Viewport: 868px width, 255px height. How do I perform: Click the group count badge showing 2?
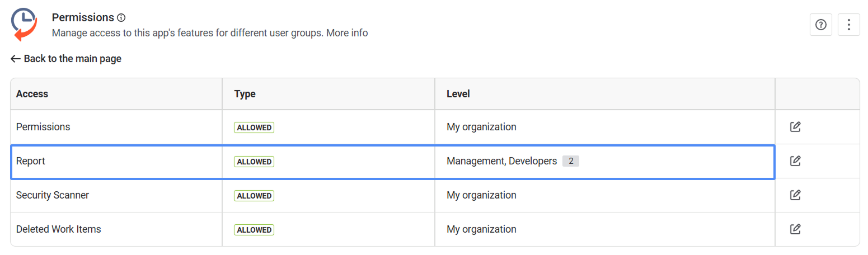coord(570,161)
